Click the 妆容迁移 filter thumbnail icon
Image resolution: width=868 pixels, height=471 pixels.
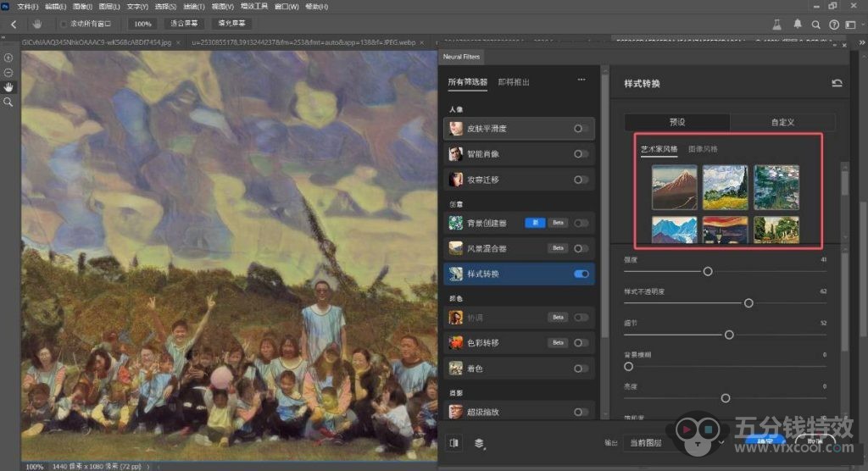click(x=455, y=180)
